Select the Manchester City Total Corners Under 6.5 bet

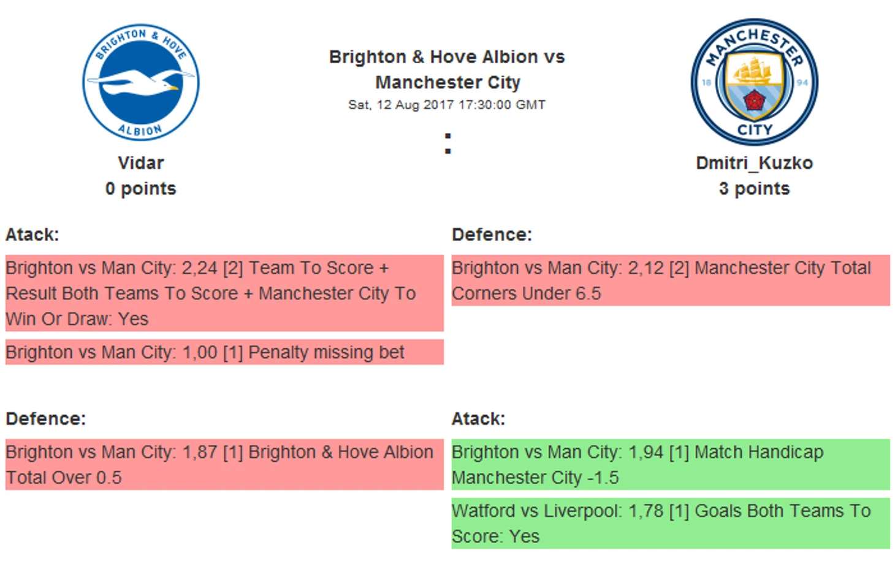click(x=671, y=281)
